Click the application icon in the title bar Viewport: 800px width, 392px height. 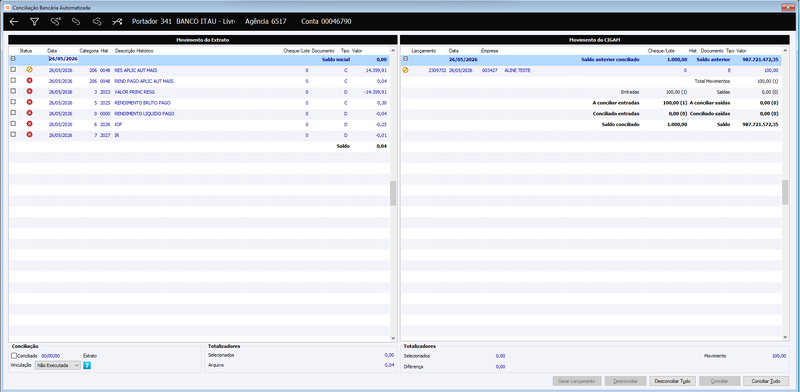pyautogui.click(x=6, y=7)
